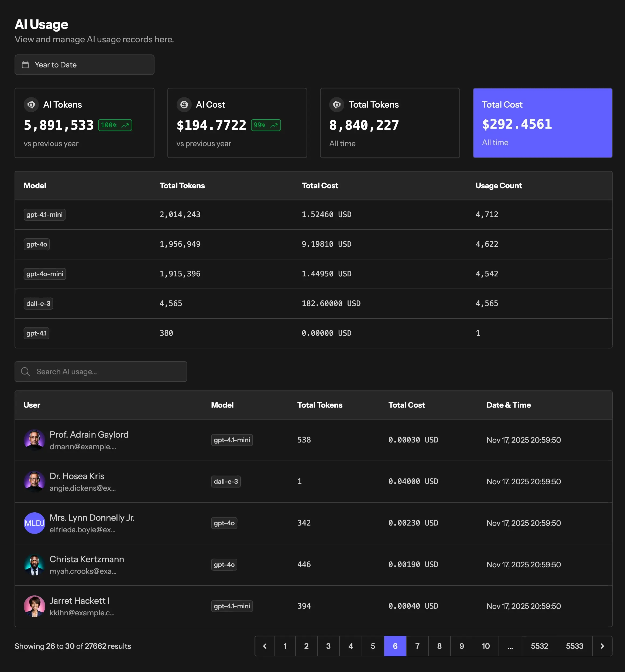Image resolution: width=625 pixels, height=672 pixels.
Task: Click Mrs. Lynn Donnelly's MLDJ avatar
Action: (x=35, y=523)
